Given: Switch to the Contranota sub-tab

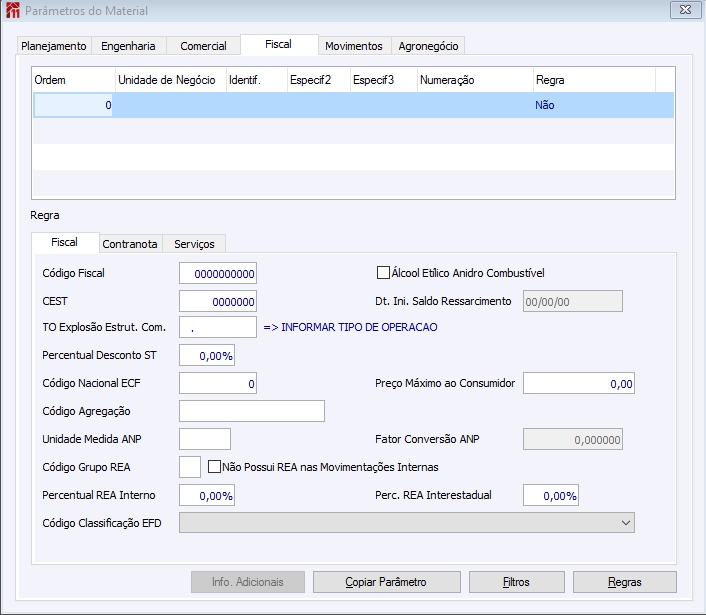Looking at the screenshot, I should coord(130,244).
